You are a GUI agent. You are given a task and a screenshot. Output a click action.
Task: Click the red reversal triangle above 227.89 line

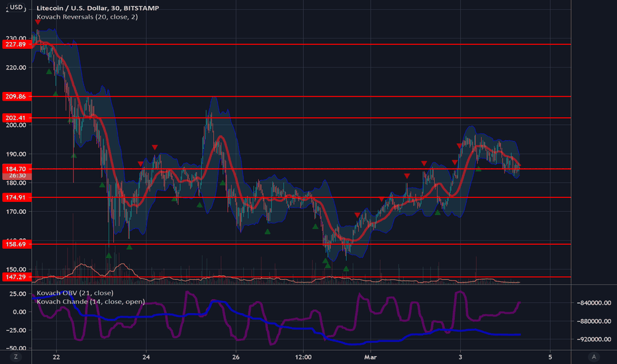[38, 23]
